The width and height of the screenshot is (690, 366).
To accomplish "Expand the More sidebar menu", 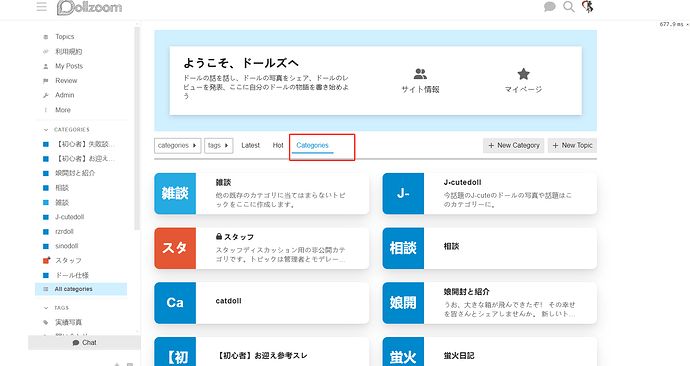I will tap(62, 110).
